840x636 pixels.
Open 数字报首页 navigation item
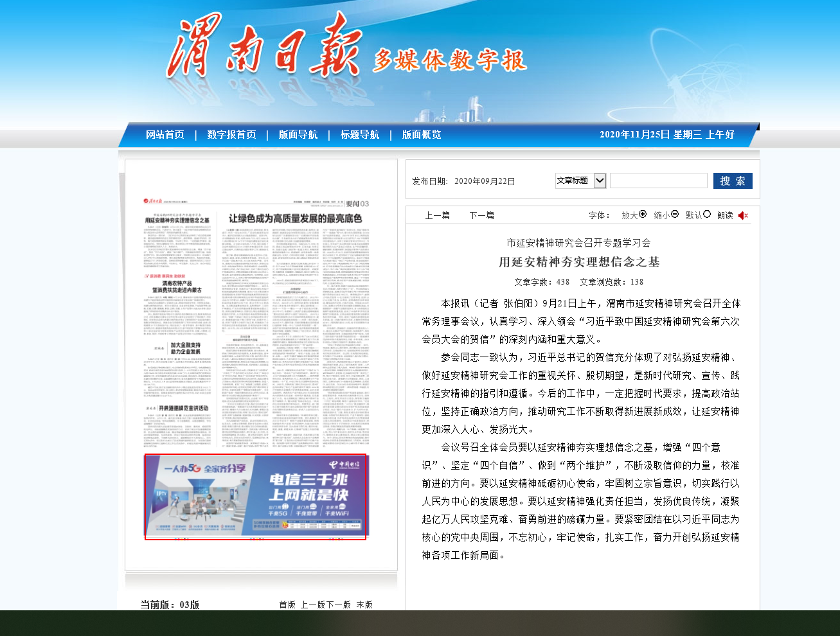click(231, 134)
